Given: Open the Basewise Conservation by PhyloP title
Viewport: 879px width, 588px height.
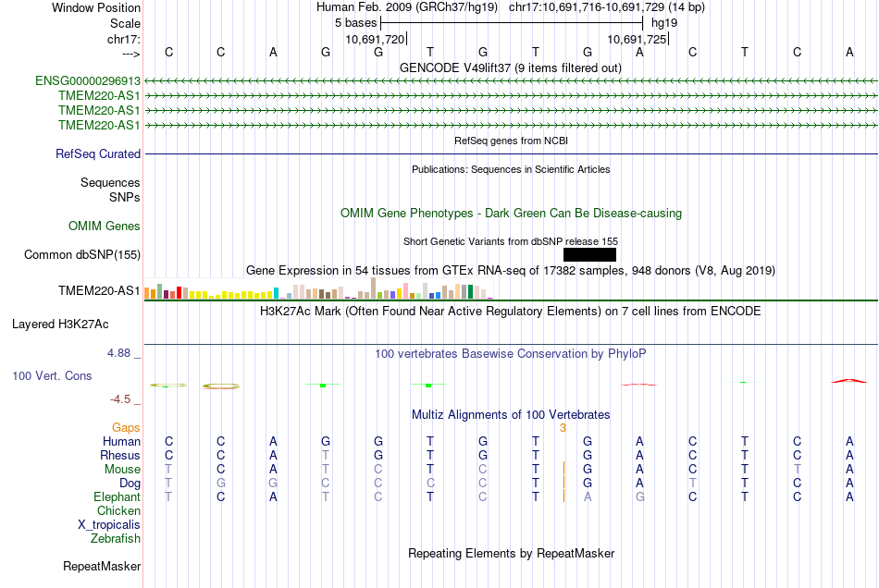Looking at the screenshot, I should click(x=511, y=354).
